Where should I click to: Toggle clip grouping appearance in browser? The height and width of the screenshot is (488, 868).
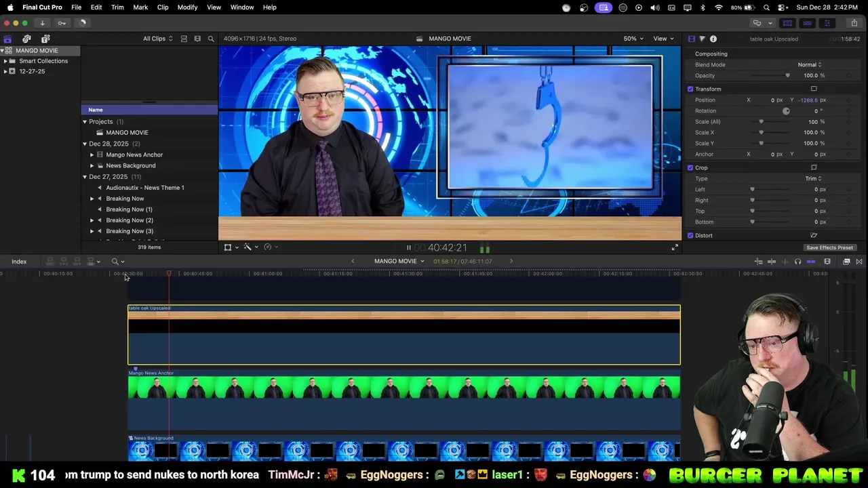[x=184, y=39]
